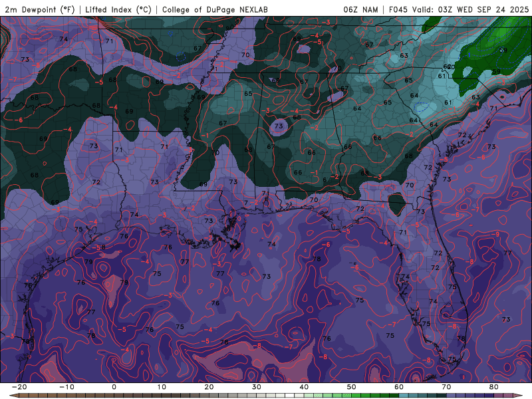Click the "F045" forecast hour label

point(398,9)
